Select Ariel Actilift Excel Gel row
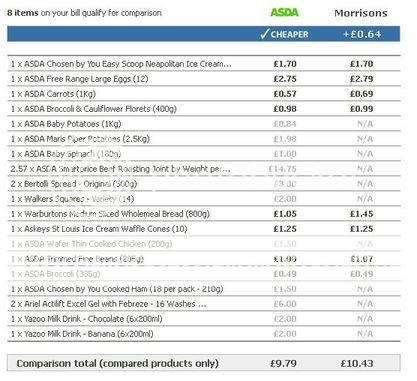The image size is (417, 381). pyautogui.click(x=204, y=304)
